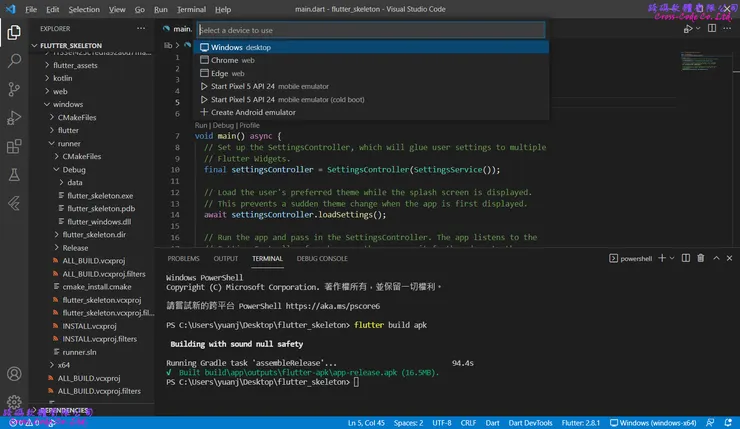Click the feedback icon in status bar
Image resolution: width=740 pixels, height=429 pixels.
[710, 423]
